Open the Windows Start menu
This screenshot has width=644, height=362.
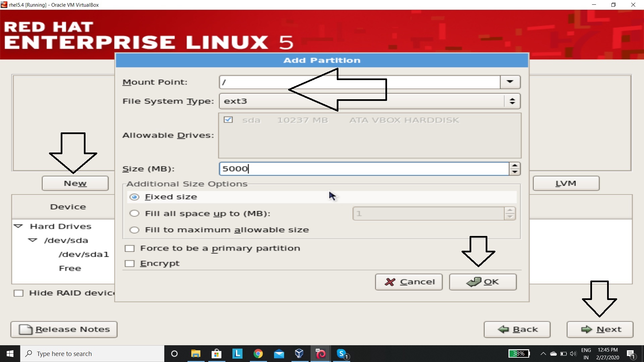pyautogui.click(x=10, y=354)
